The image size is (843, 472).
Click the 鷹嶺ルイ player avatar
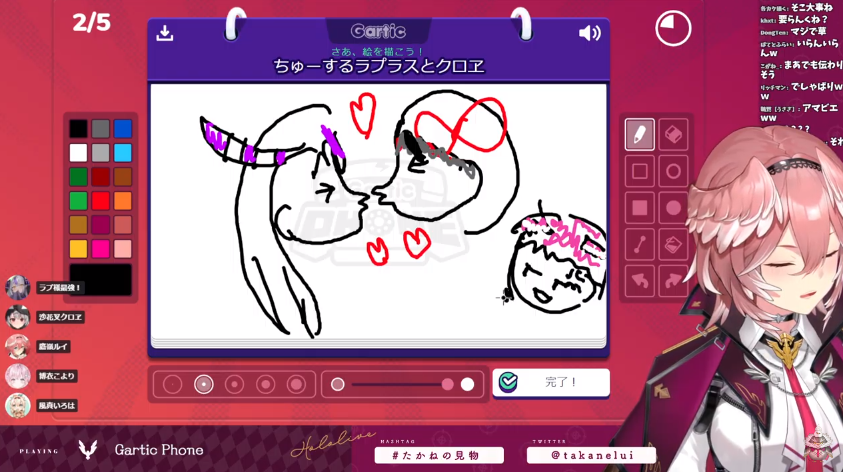18,347
